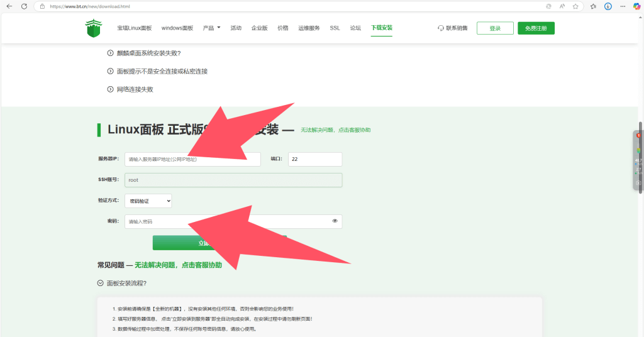Viewport: 644px width, 337px height.
Task: Open the 验证方式 密码验证 dropdown
Action: [148, 201]
